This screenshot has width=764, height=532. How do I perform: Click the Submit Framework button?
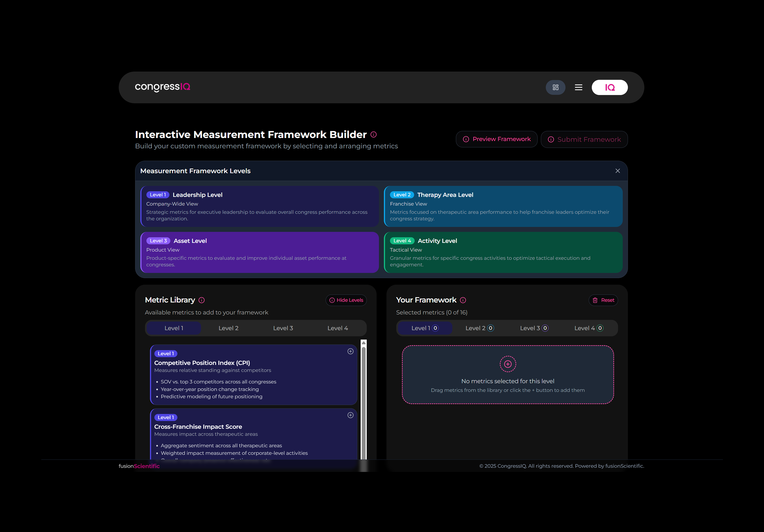(x=584, y=139)
